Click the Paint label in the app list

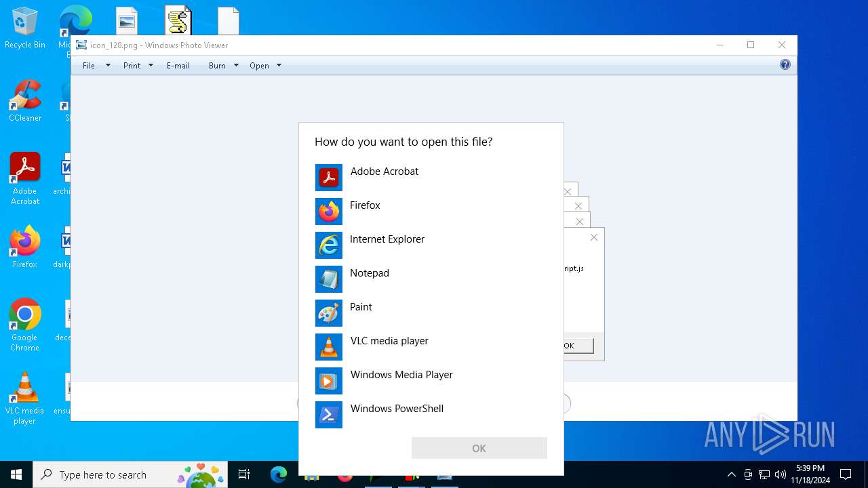361,307
